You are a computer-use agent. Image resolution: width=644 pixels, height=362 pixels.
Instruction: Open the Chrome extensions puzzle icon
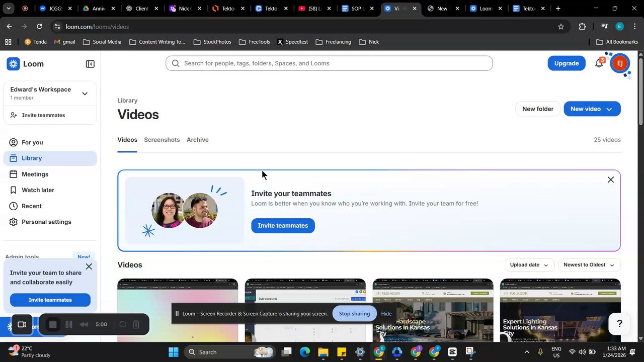(x=583, y=27)
